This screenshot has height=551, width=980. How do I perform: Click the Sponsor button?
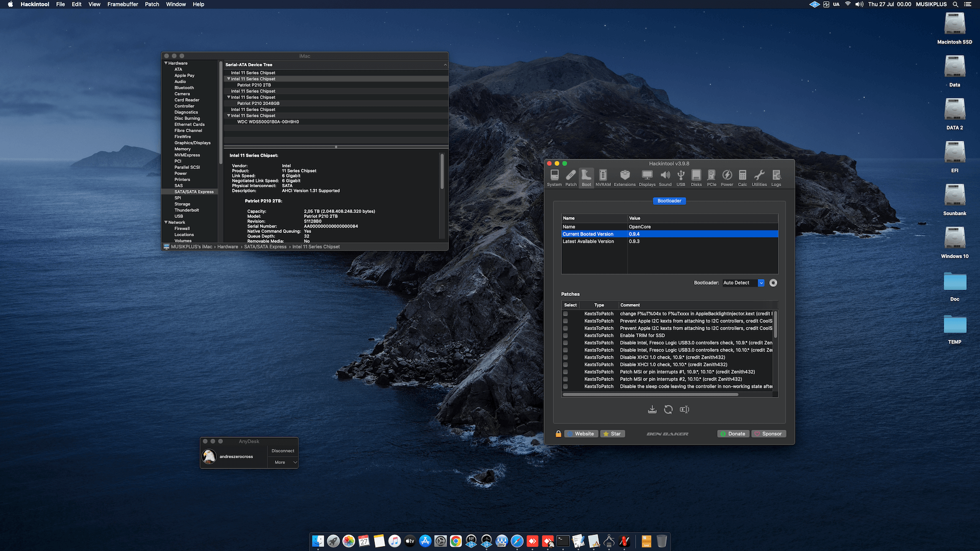pos(768,434)
